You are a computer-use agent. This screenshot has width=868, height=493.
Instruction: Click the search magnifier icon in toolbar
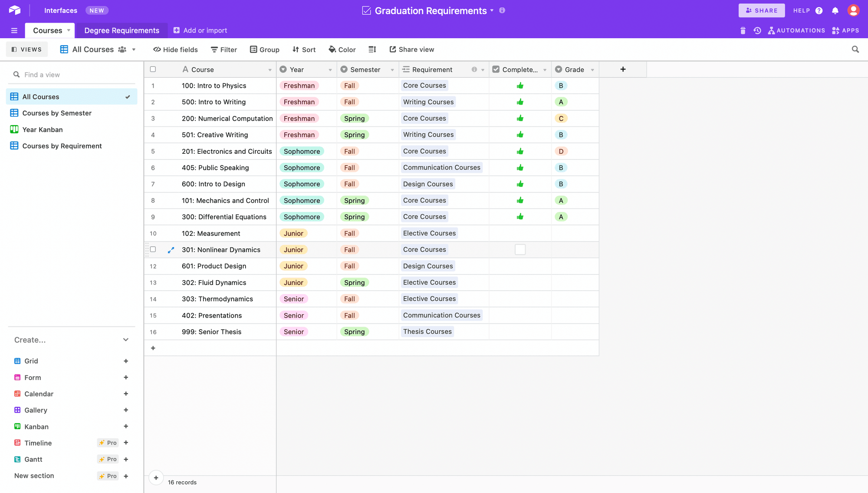(x=855, y=50)
